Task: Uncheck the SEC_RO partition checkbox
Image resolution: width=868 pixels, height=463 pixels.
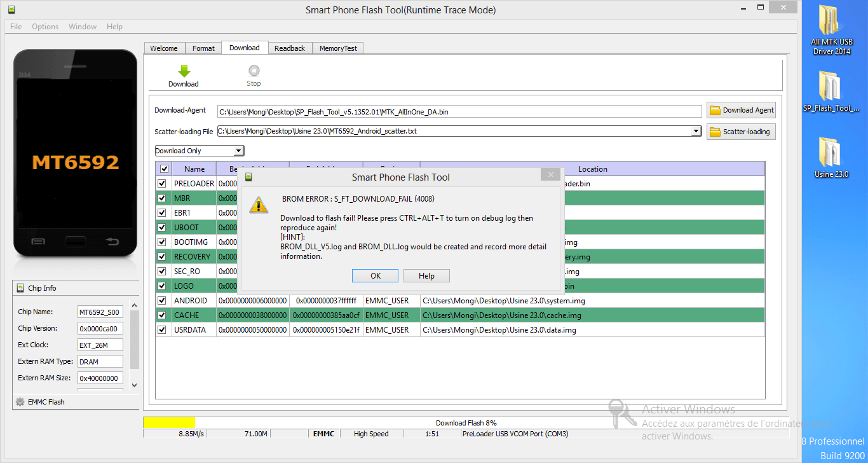Action: pos(162,272)
